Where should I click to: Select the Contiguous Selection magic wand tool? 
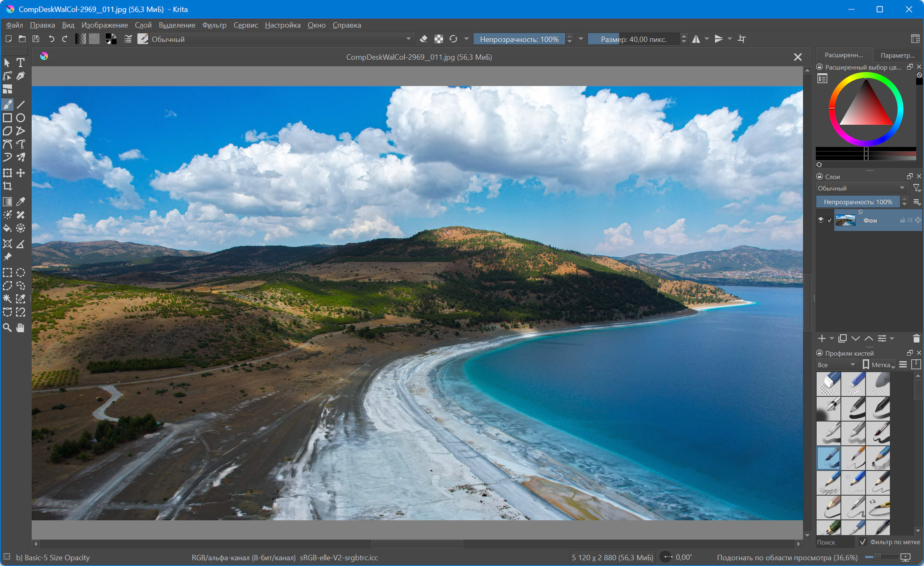(x=7, y=299)
